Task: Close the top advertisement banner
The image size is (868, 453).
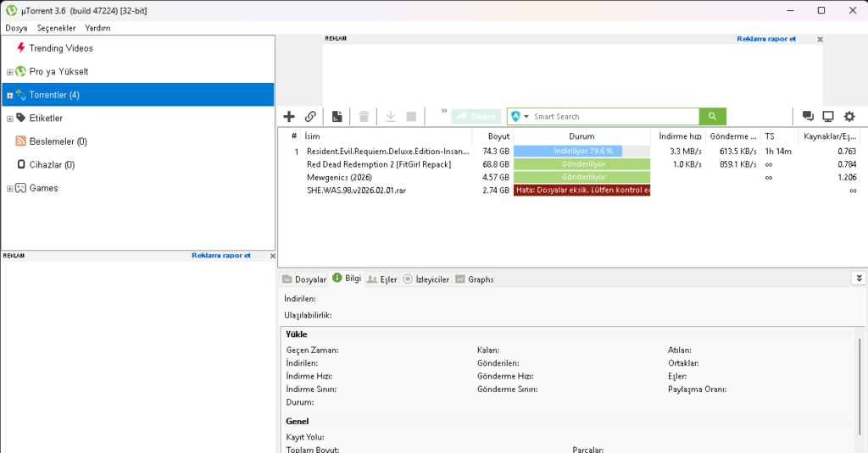Action: pos(820,39)
